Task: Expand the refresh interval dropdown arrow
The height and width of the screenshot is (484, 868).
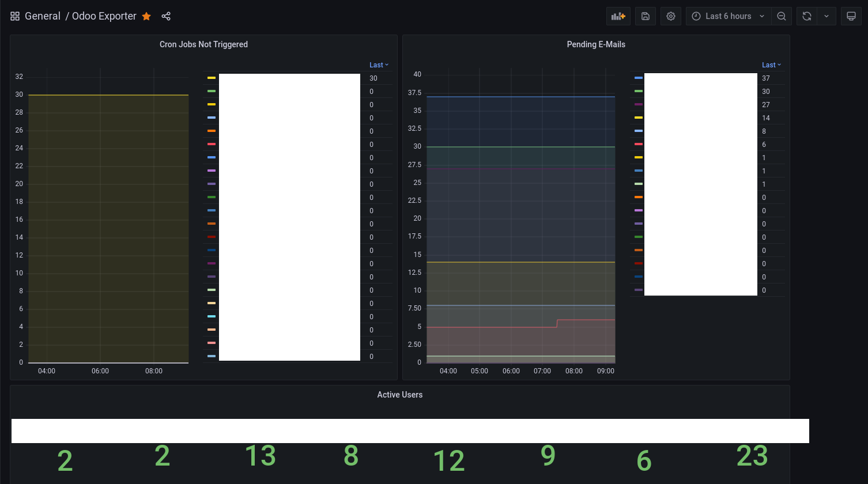Action: [827, 16]
